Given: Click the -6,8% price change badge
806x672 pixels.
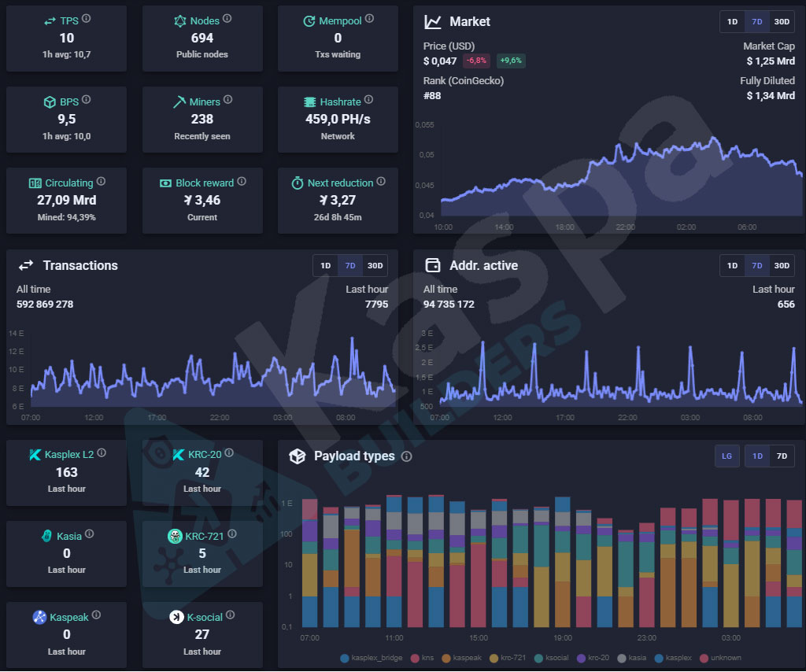Looking at the screenshot, I should point(476,61).
